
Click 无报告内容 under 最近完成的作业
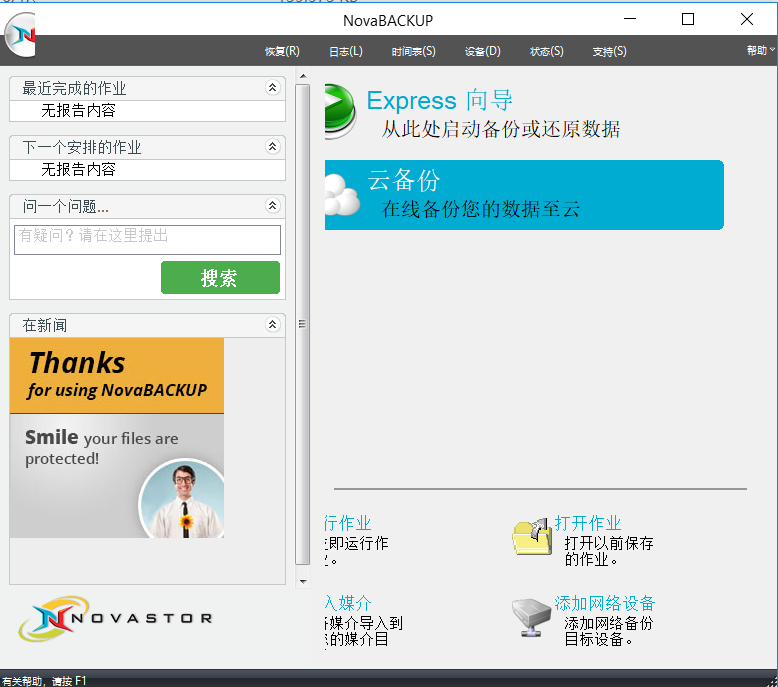coord(78,110)
